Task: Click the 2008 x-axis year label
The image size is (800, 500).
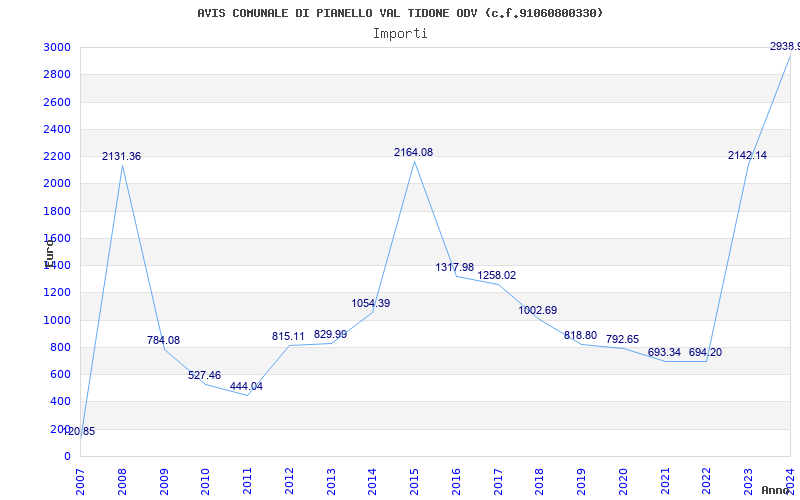Action: (122, 481)
